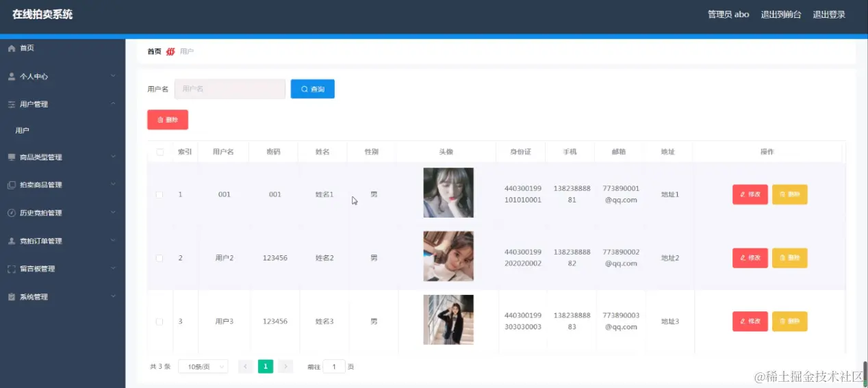
Task: Click 退出到前台 in top bar
Action: pos(781,14)
